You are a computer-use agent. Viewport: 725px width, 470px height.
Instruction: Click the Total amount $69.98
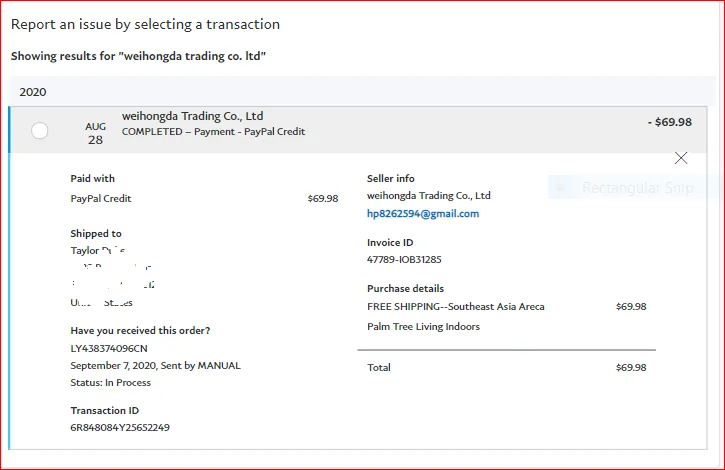pos(631,367)
